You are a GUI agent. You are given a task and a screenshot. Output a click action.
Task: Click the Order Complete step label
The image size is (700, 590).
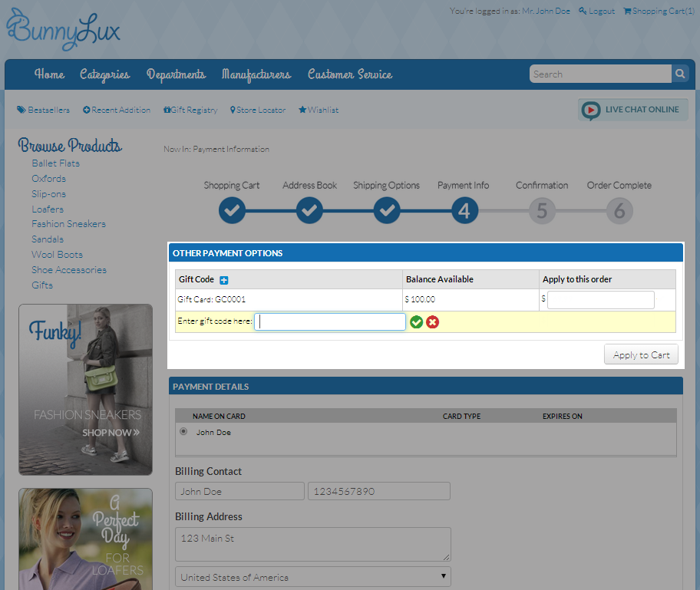[619, 186]
